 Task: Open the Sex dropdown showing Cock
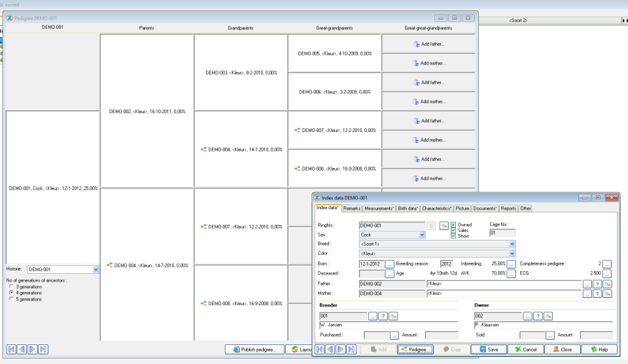pyautogui.click(x=422, y=235)
